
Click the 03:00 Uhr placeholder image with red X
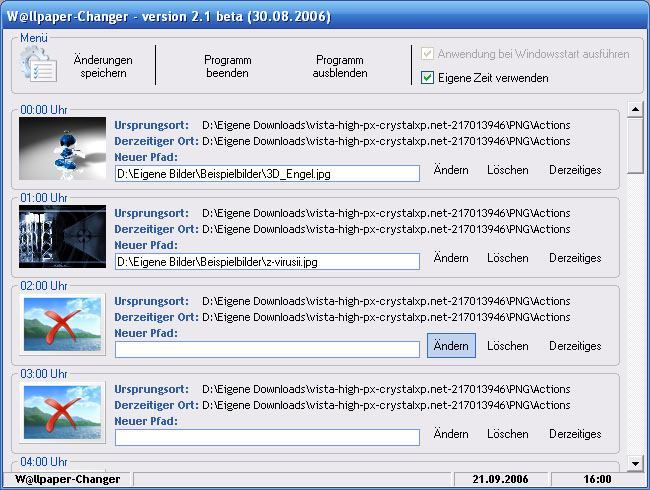[63, 412]
